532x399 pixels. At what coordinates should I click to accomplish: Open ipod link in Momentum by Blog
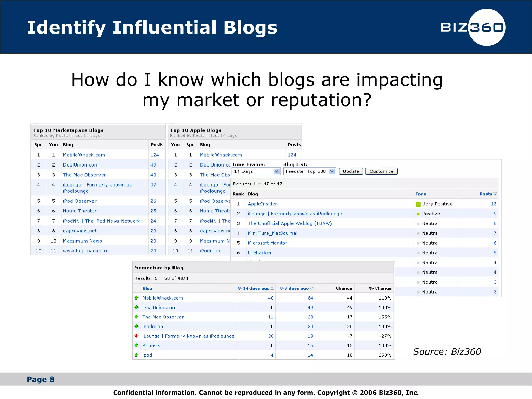click(x=147, y=355)
